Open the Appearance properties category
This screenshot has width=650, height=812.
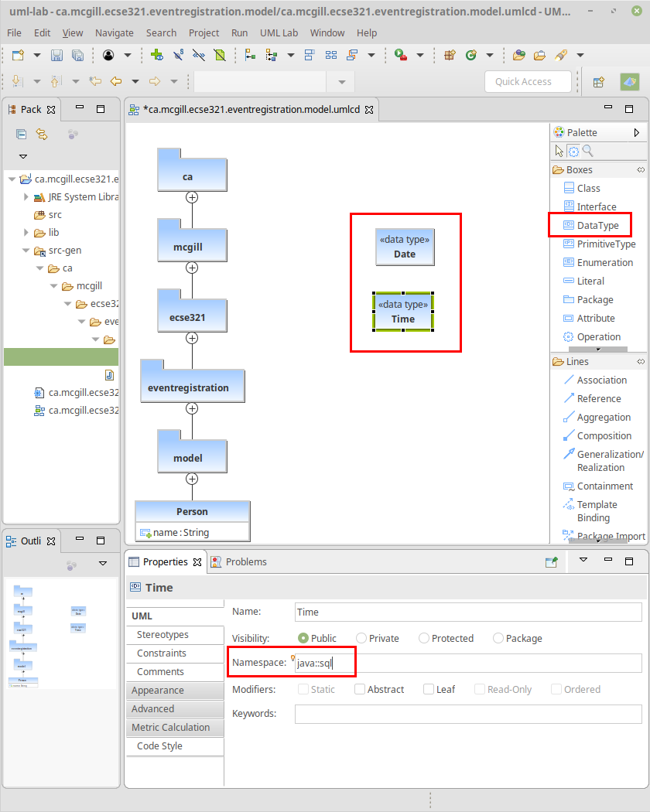click(175, 691)
